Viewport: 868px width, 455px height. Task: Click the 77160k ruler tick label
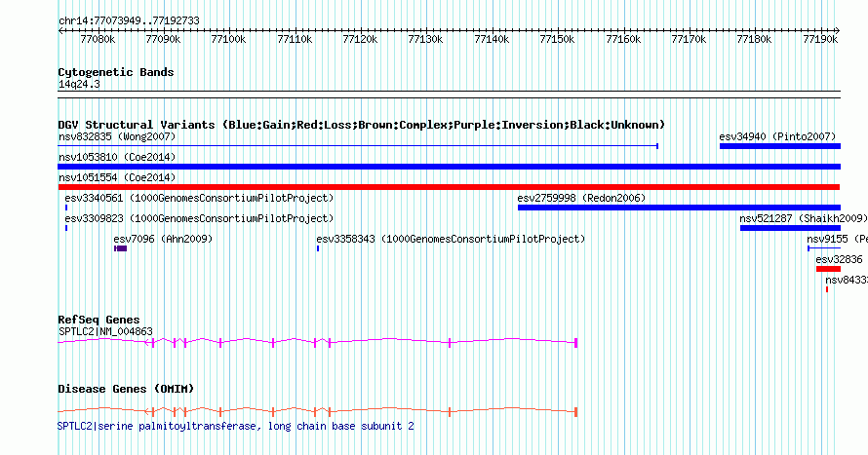623,39
